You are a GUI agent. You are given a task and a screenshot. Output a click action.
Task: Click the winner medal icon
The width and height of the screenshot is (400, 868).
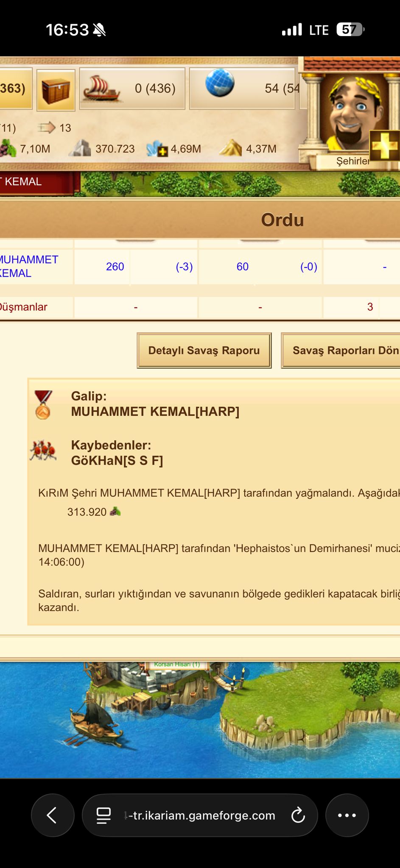43,405
